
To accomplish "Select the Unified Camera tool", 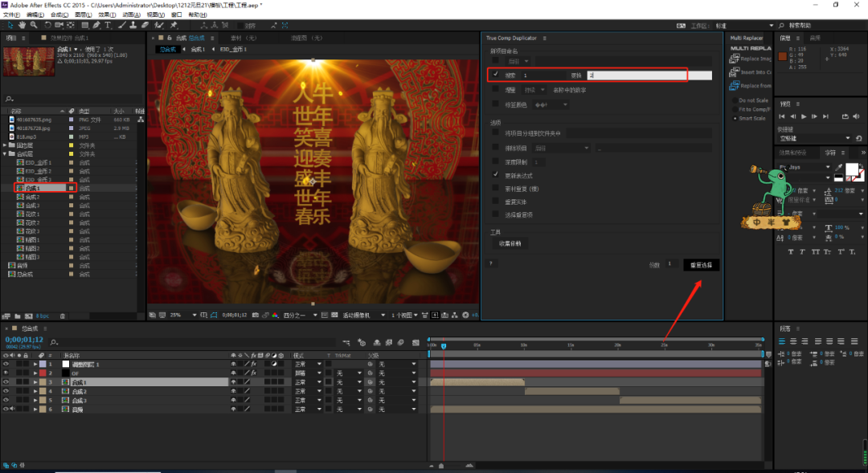I will [x=59, y=26].
